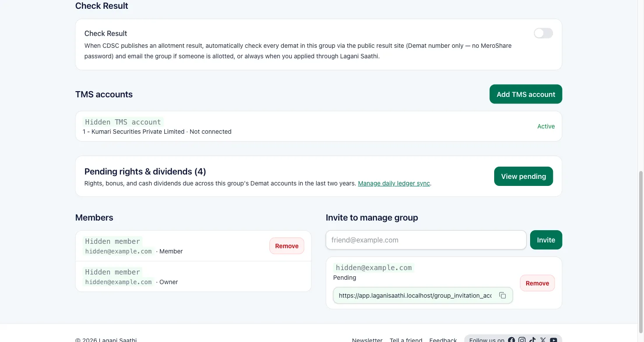Viewport: 644px width, 342px height.
Task: Send invite with the Invite button
Action: pos(546,240)
